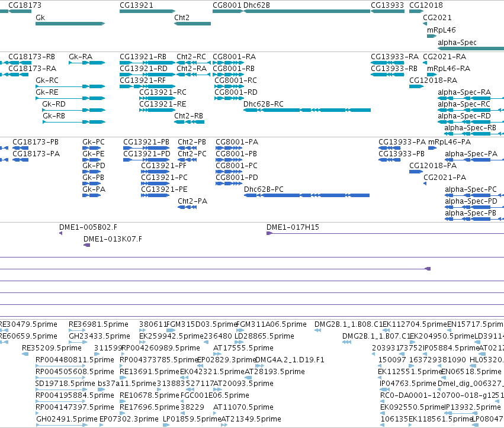Click the Gk-RB transcript label
The image size is (504, 428).
click(x=54, y=116)
